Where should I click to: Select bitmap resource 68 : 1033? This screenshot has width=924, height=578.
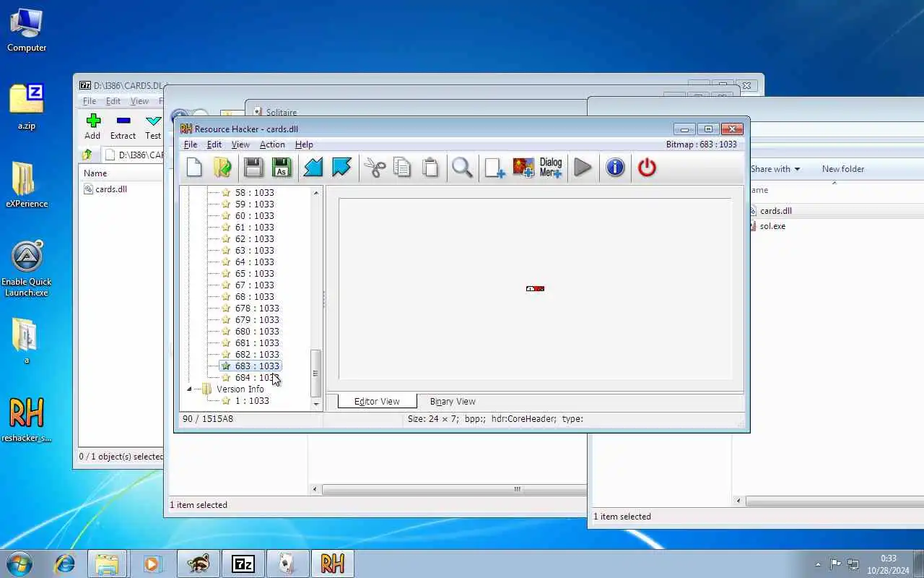254,297
